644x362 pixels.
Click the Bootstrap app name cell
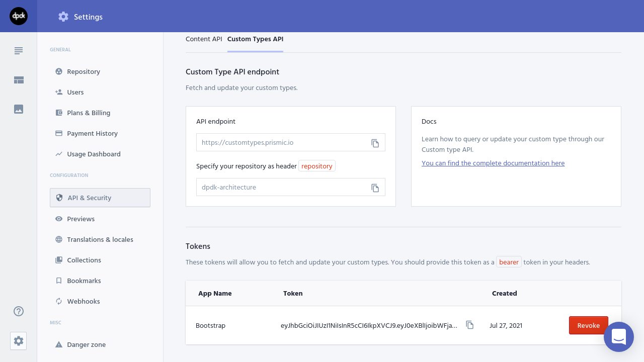[x=210, y=325]
